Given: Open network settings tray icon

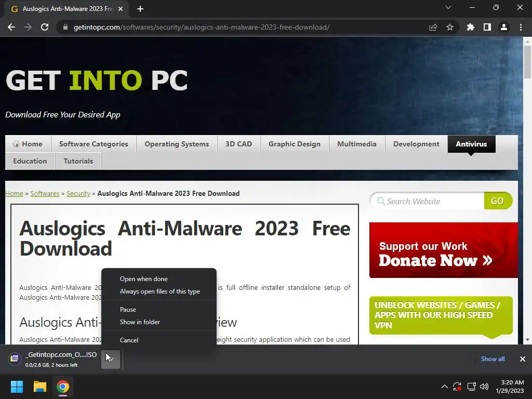Looking at the screenshot, I should point(471,387).
